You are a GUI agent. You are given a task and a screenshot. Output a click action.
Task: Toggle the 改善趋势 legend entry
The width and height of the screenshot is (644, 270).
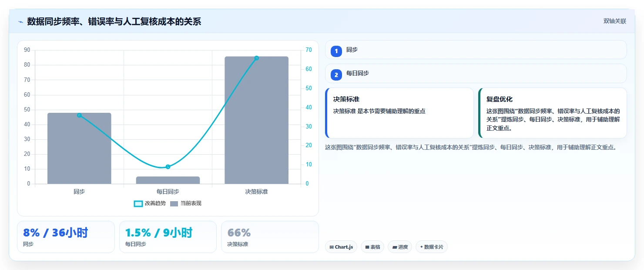150,203
